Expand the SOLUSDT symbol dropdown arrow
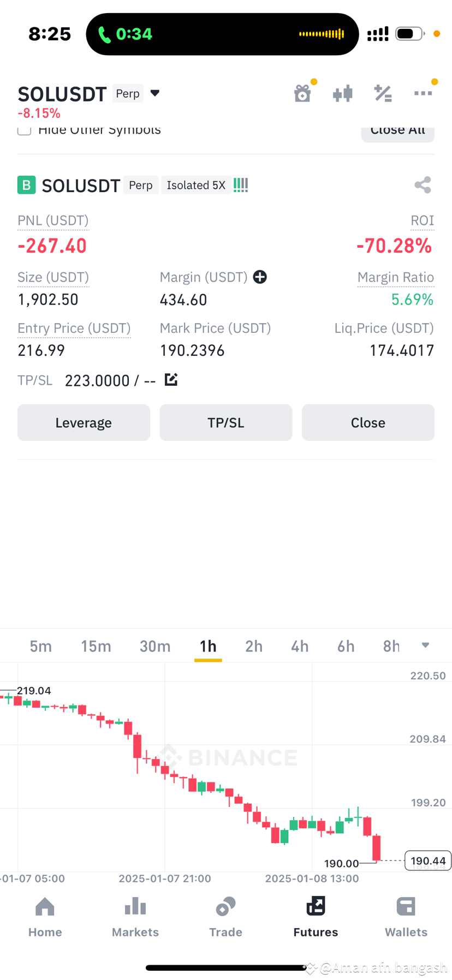Image resolution: width=452 pixels, height=980 pixels. (x=155, y=93)
